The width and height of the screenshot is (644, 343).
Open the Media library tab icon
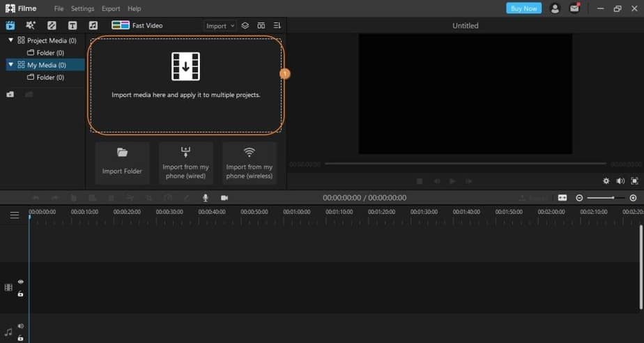coord(10,26)
